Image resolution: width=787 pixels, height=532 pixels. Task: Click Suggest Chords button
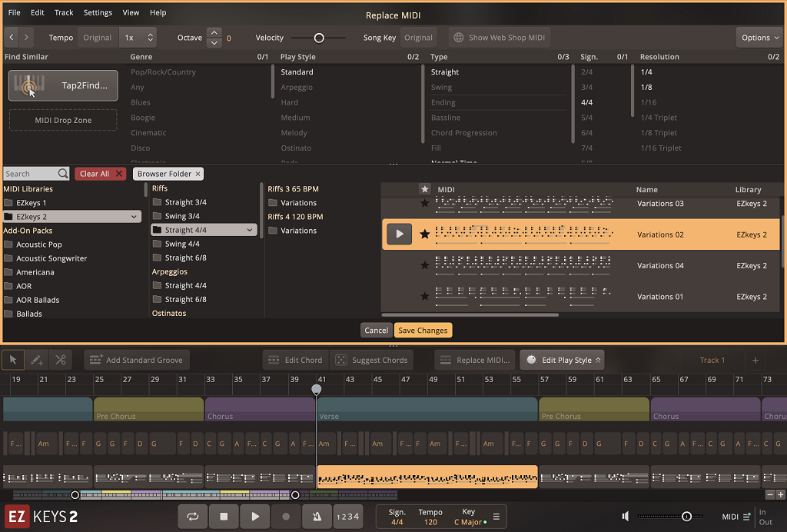click(x=372, y=360)
